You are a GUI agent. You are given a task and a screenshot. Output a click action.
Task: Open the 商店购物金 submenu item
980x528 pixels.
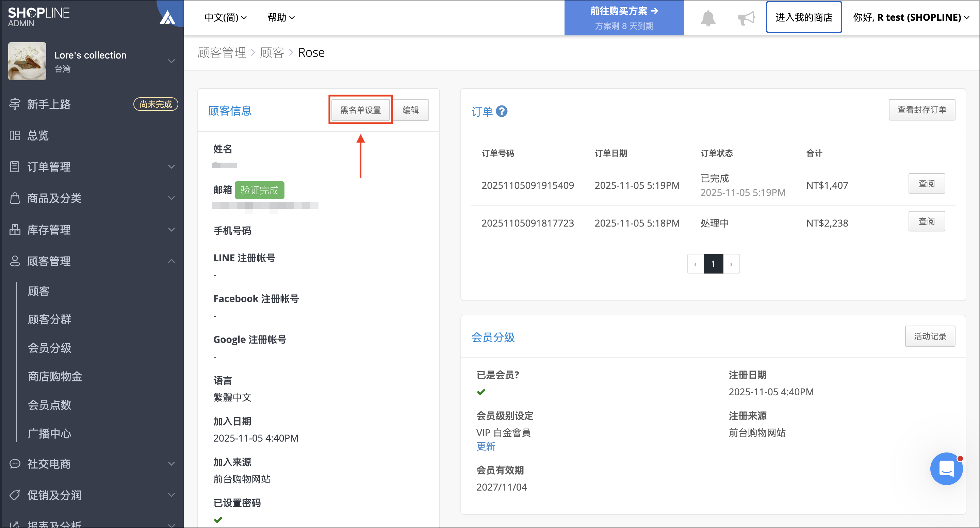(x=55, y=376)
